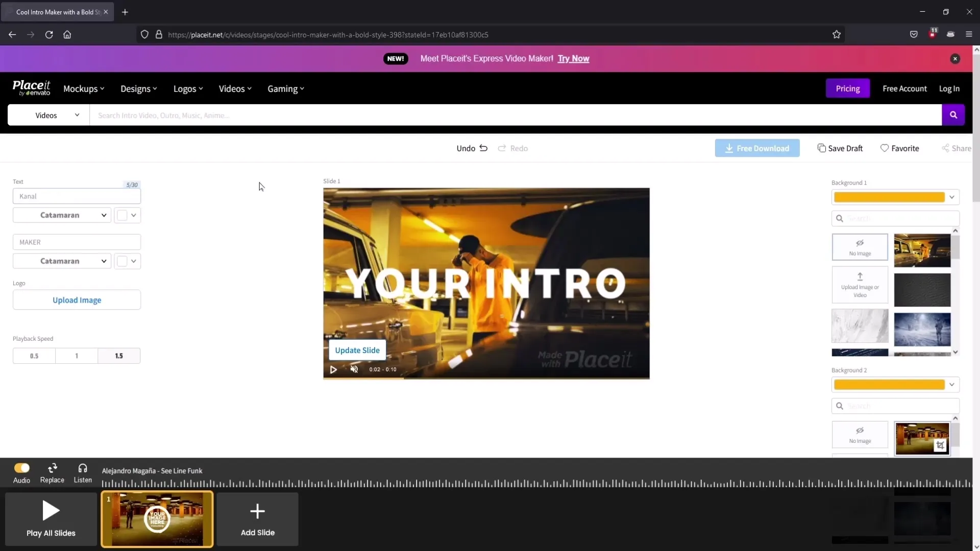The height and width of the screenshot is (551, 980).
Task: Open the Gaming menu item
Action: 283,88
